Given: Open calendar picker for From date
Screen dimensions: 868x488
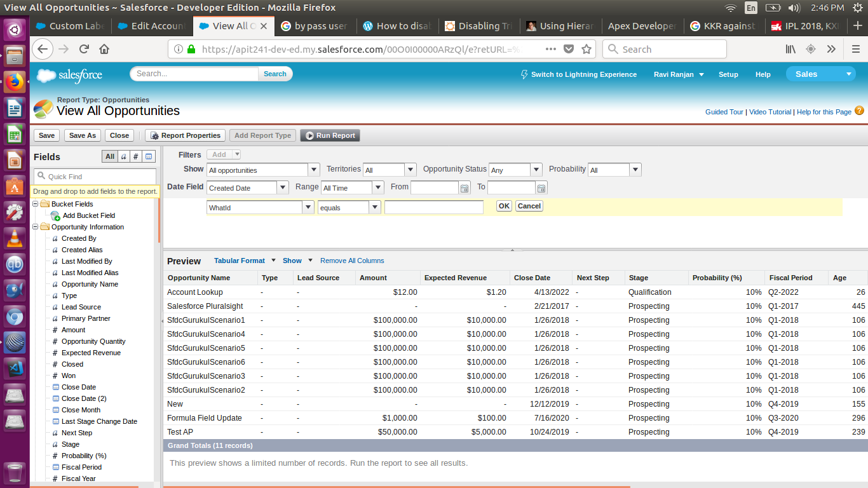Looking at the screenshot, I should (x=465, y=188).
